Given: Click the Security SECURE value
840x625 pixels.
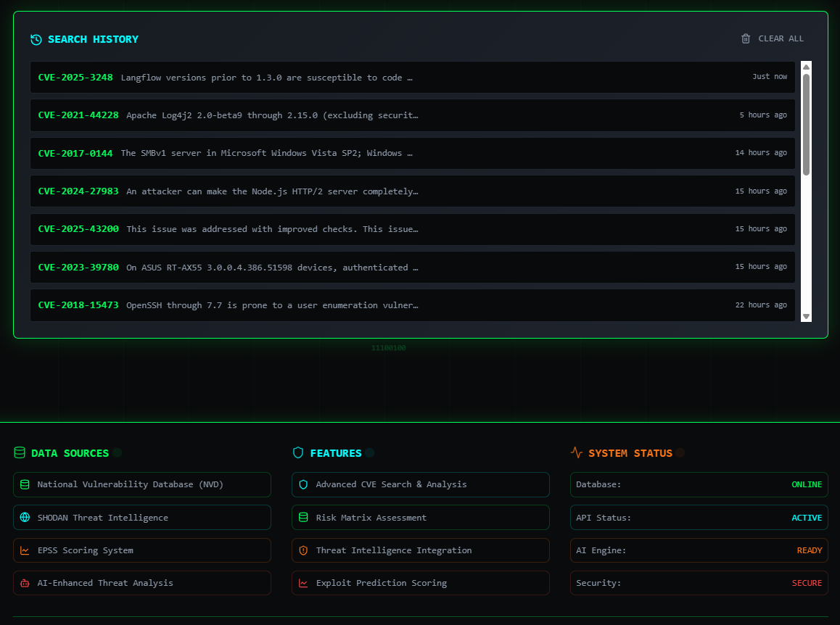Looking at the screenshot, I should click(807, 583).
